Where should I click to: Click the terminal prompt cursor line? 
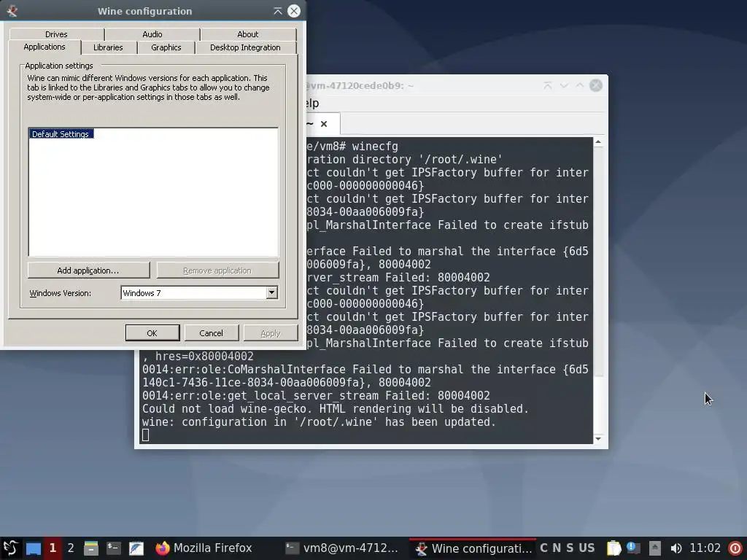(x=146, y=435)
